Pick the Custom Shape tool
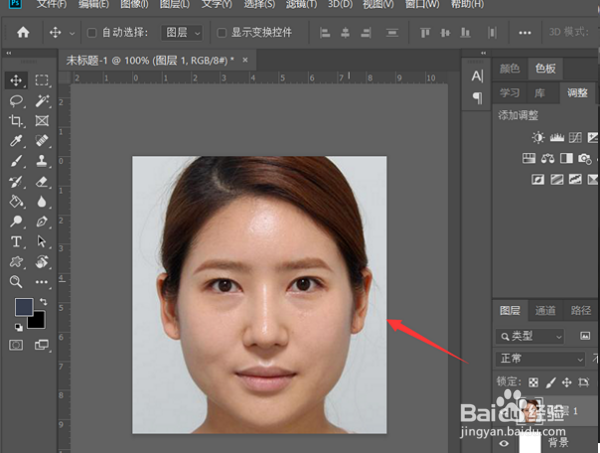 pyautogui.click(x=16, y=262)
